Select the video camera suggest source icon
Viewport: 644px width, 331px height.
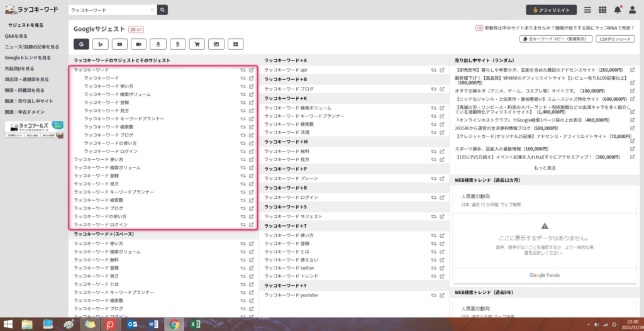tap(139, 44)
